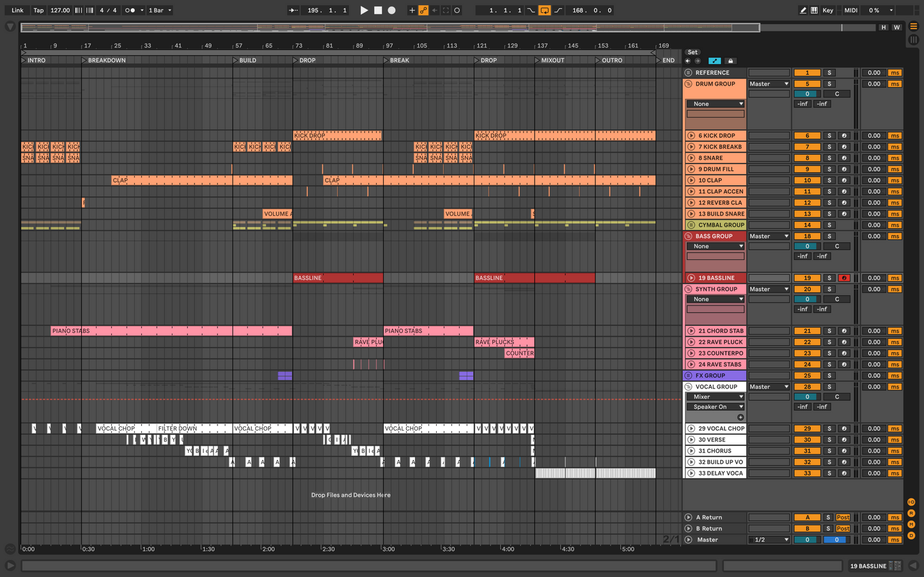Image resolution: width=924 pixels, height=577 pixels.
Task: Click the Lock Envelopes icon
Action: [730, 61]
